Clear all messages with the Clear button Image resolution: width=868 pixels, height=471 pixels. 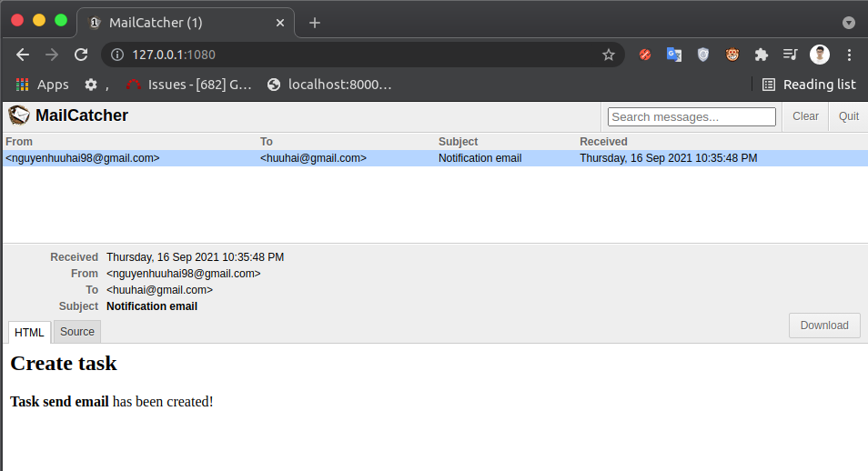point(805,116)
